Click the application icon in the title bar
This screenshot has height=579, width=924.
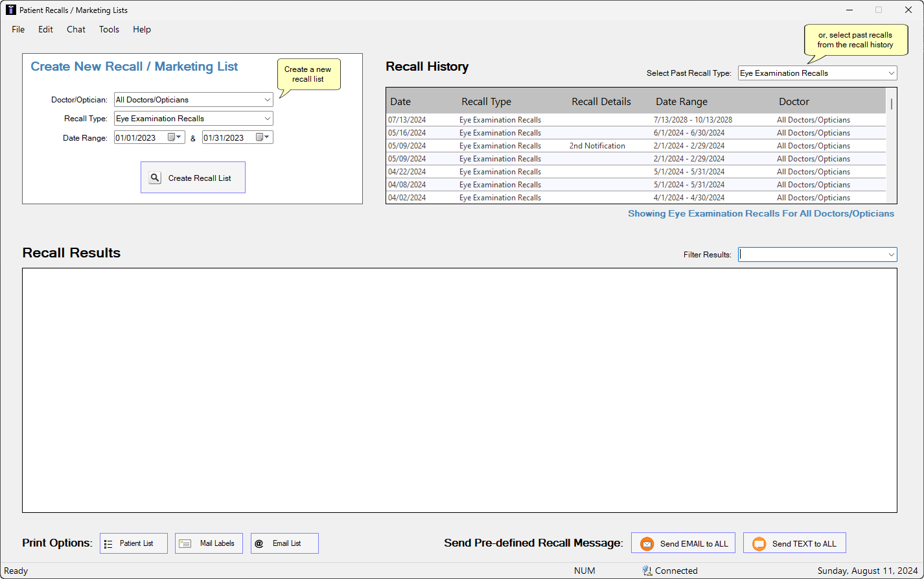10,10
